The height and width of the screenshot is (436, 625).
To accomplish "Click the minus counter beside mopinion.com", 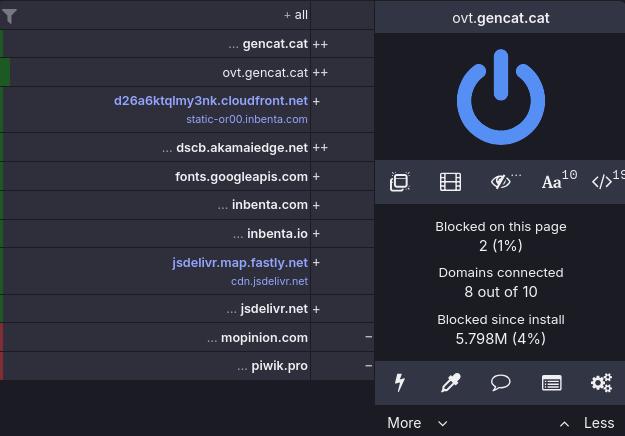I will [x=368, y=337].
